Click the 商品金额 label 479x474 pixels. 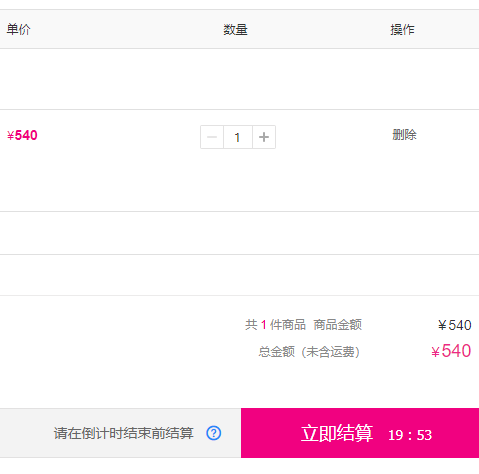[x=338, y=325]
